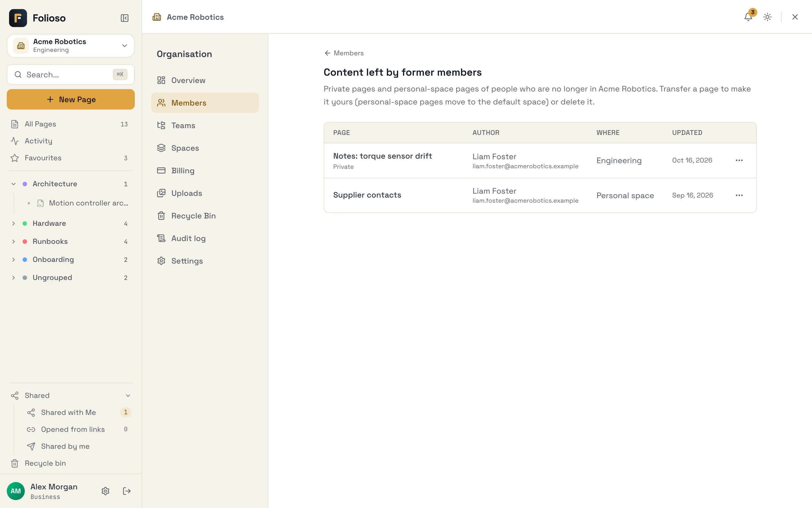Click the WHERE column header

tap(608, 133)
